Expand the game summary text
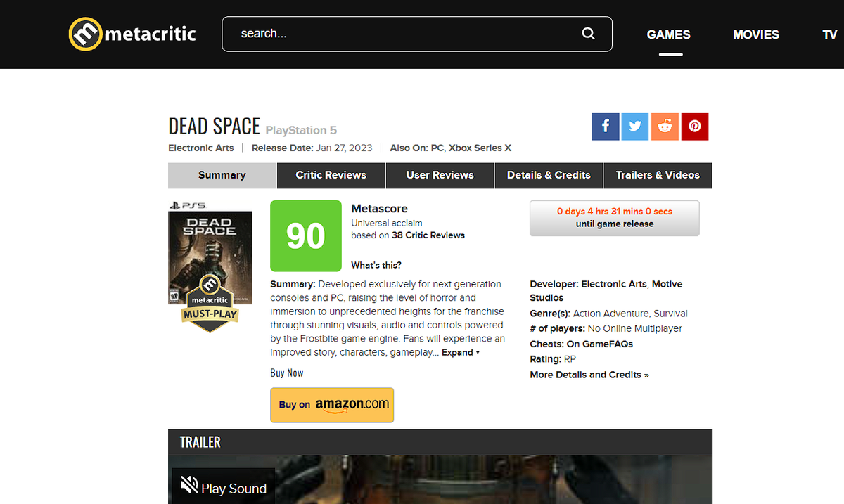 461,352
